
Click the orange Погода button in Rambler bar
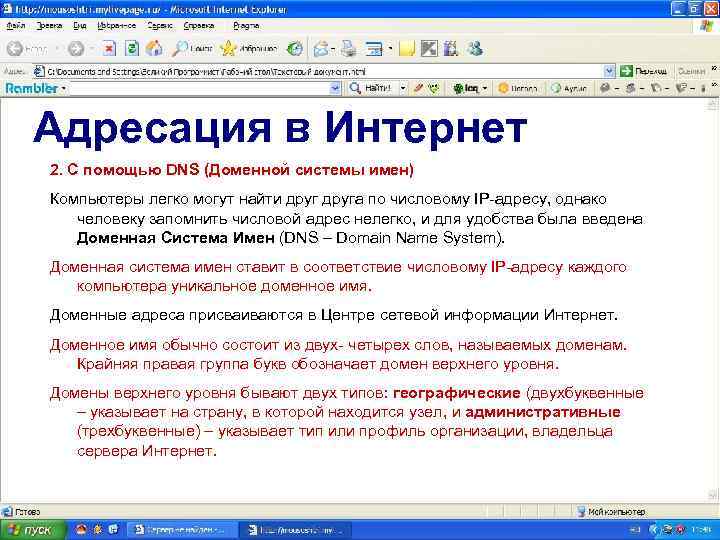518,88
